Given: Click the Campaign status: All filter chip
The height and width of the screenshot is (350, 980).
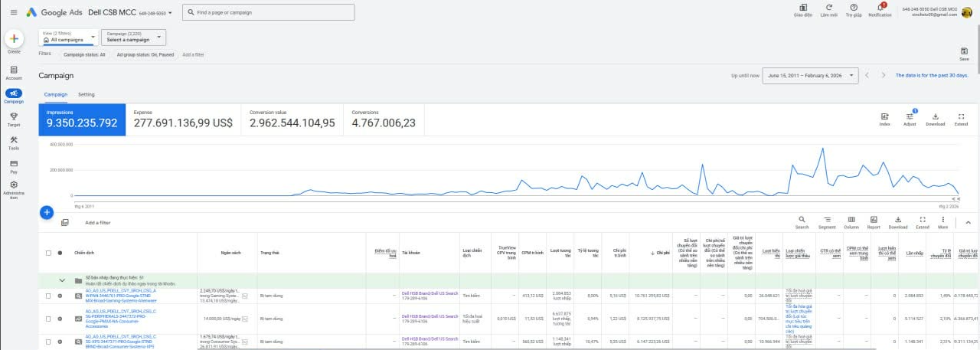Looking at the screenshot, I should click(x=84, y=54).
